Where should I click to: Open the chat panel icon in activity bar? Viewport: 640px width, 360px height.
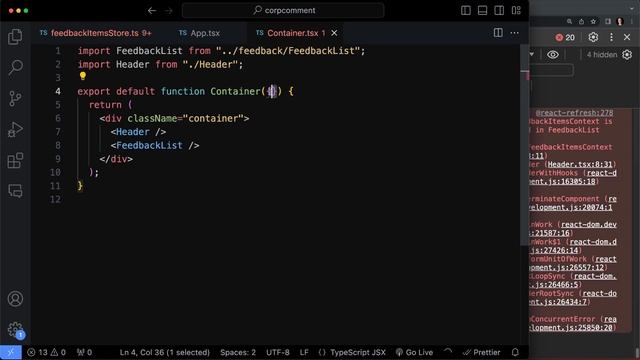15,191
